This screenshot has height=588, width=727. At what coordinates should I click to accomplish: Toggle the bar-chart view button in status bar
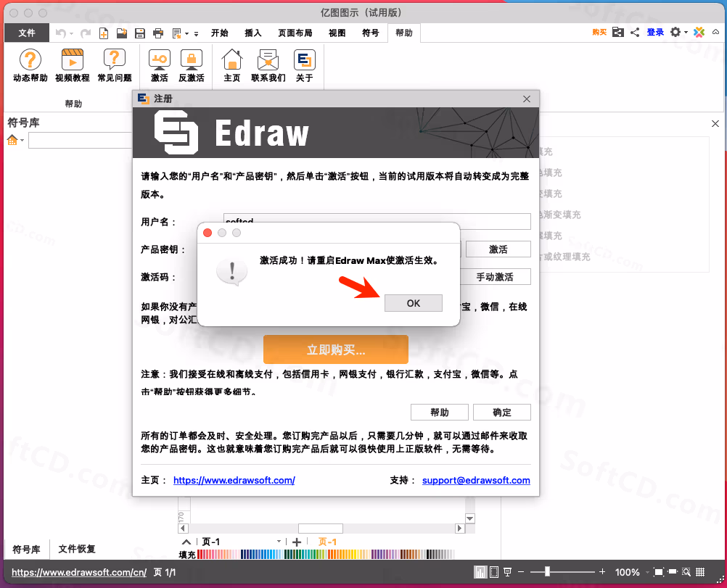480,572
